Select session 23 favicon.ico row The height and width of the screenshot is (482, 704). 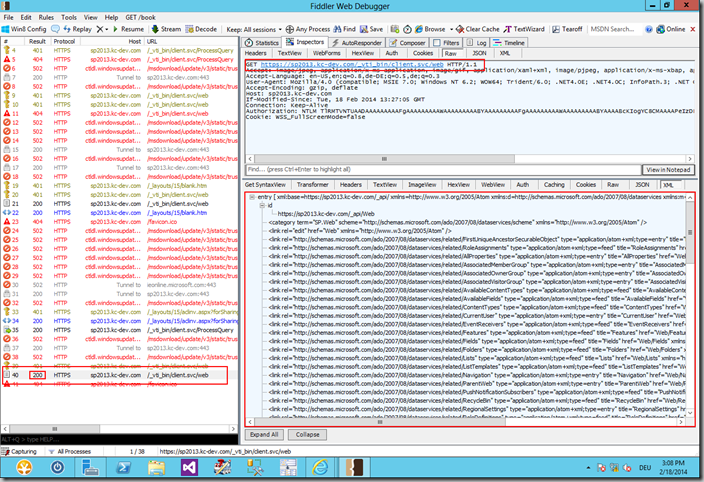click(119, 222)
